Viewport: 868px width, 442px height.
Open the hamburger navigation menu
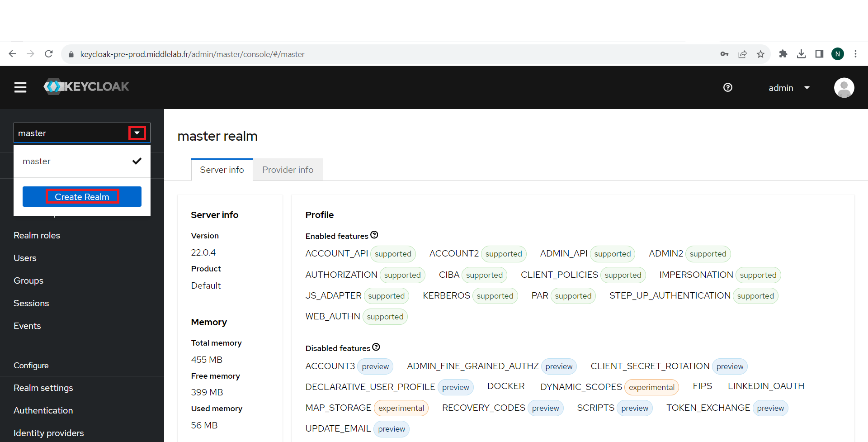(20, 87)
